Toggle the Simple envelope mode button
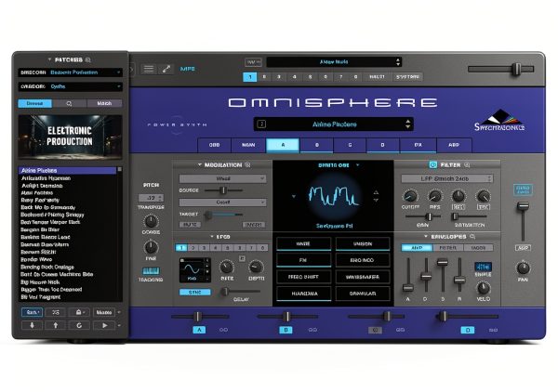 coord(483,267)
